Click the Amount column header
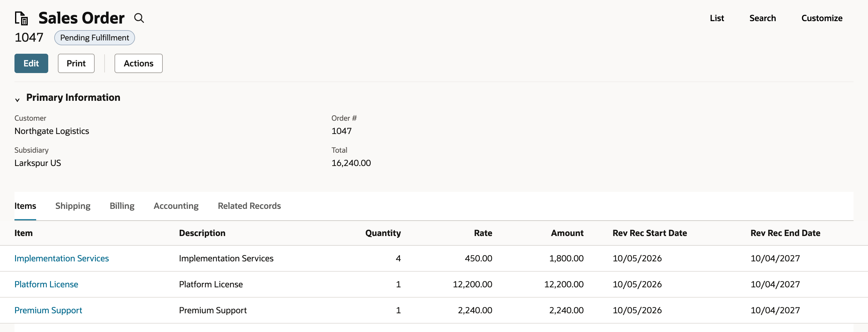 click(567, 233)
